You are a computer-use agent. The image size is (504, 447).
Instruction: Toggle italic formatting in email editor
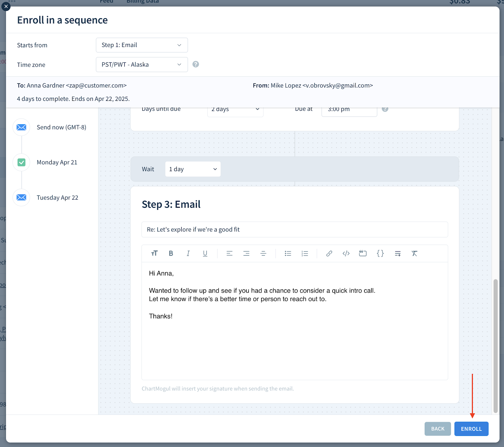pos(188,253)
